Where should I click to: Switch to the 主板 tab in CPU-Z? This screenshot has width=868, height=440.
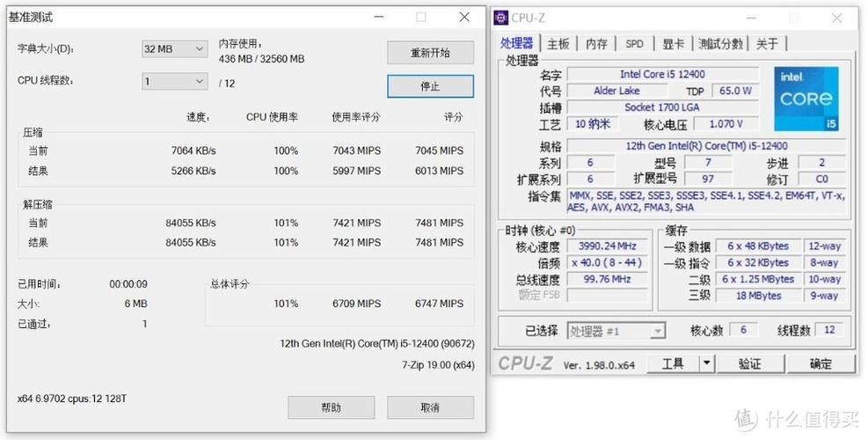coord(558,44)
